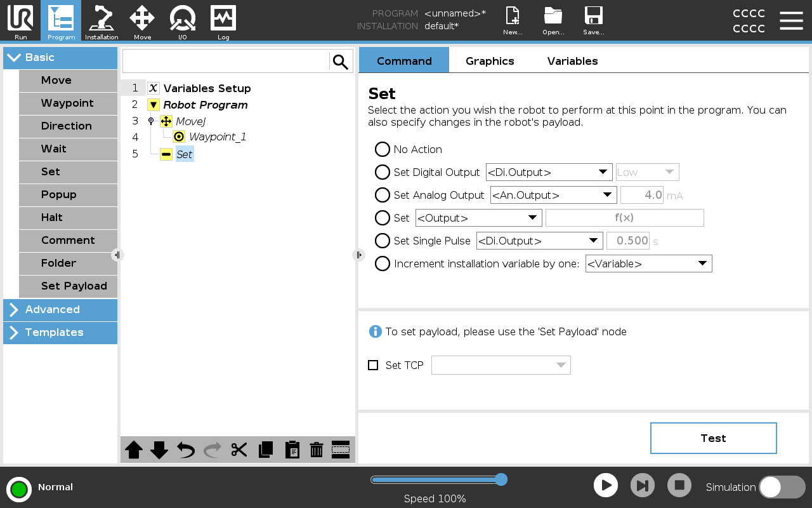
Task: Click the Speed slider handle
Action: coord(501,479)
